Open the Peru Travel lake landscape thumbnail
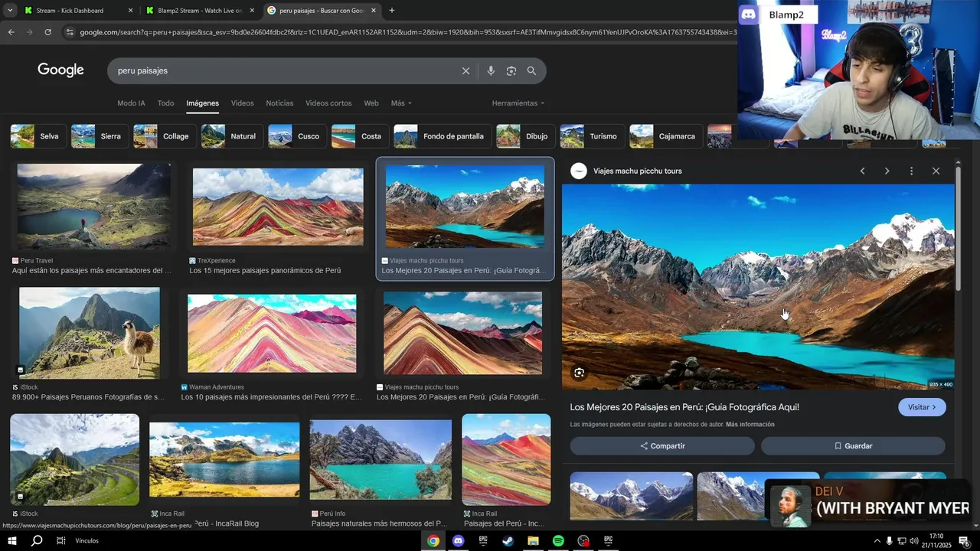The width and height of the screenshot is (980, 551). point(94,207)
